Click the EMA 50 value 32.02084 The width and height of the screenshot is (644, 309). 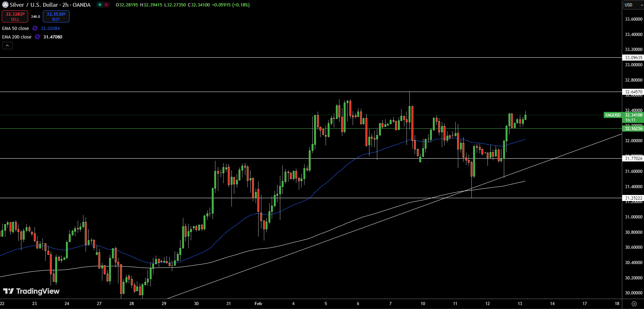point(50,28)
